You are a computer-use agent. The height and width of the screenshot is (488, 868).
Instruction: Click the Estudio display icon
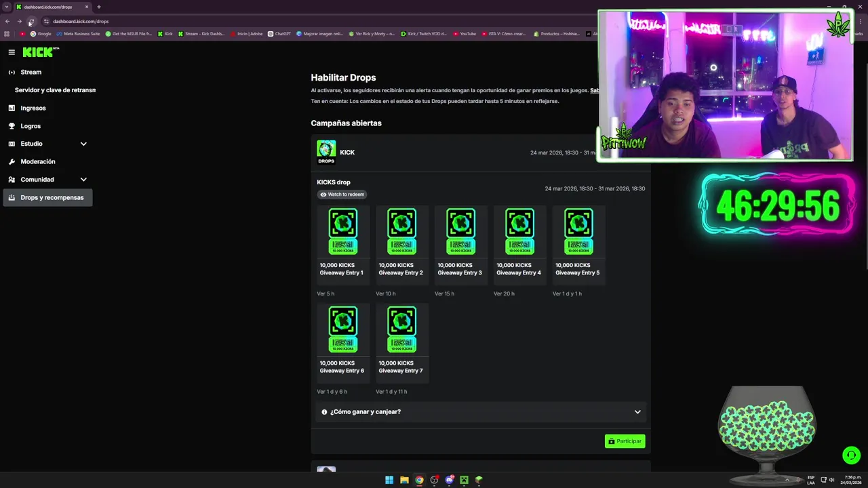click(12, 144)
